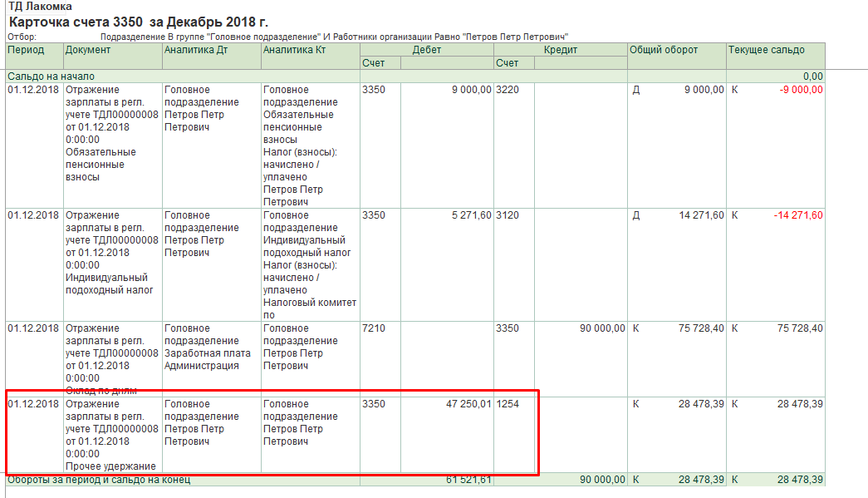Select the credit analytics cell with 'Налоговый комитет'
The image size is (868, 498).
pos(310,264)
